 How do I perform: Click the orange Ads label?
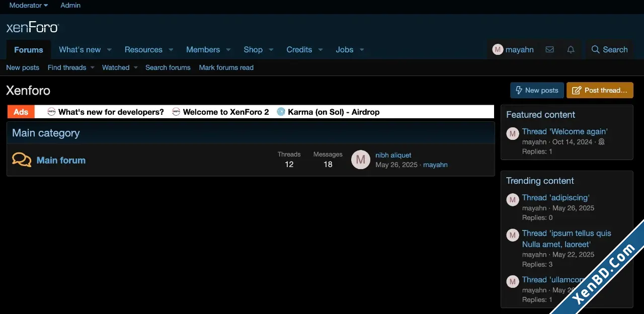21,112
